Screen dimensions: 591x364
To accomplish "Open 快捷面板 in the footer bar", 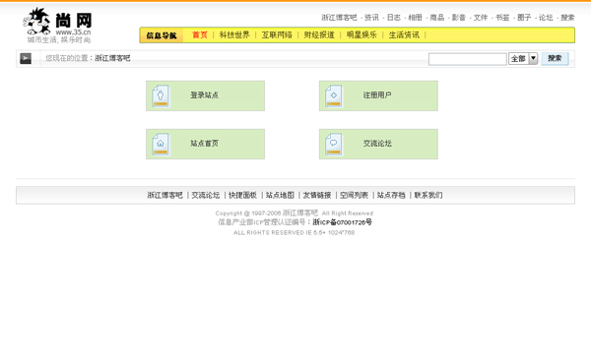I will [x=242, y=195].
